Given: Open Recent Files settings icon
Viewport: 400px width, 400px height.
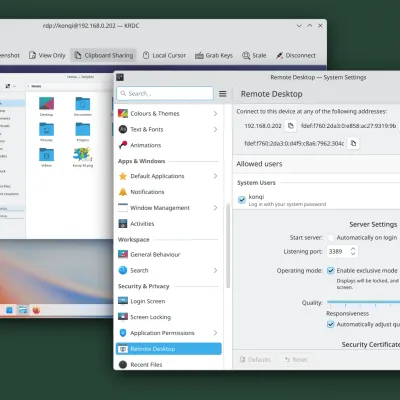Looking at the screenshot, I should (123, 364).
